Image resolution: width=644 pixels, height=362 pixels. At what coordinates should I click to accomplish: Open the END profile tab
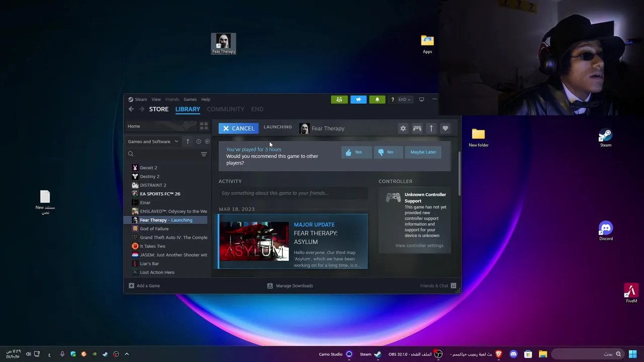257,109
